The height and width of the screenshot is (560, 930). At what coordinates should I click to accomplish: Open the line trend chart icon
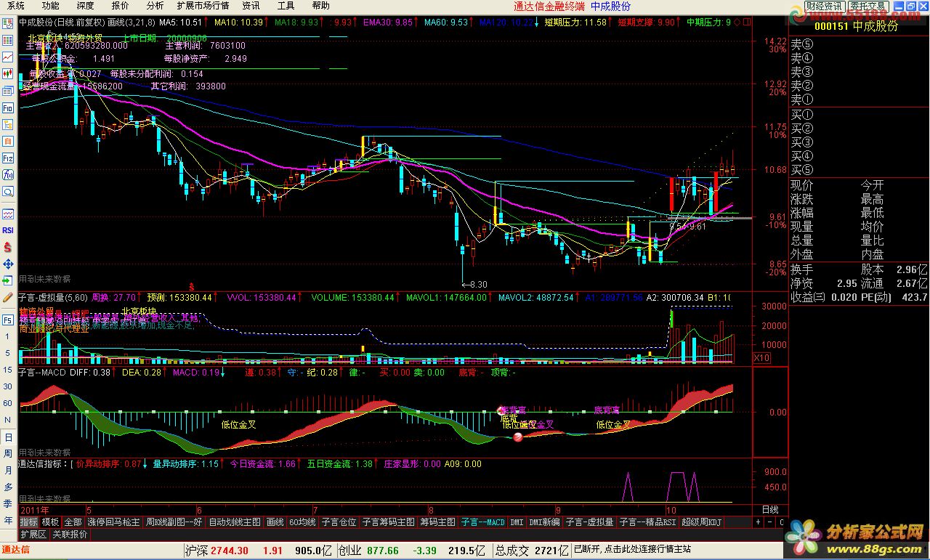8,57
